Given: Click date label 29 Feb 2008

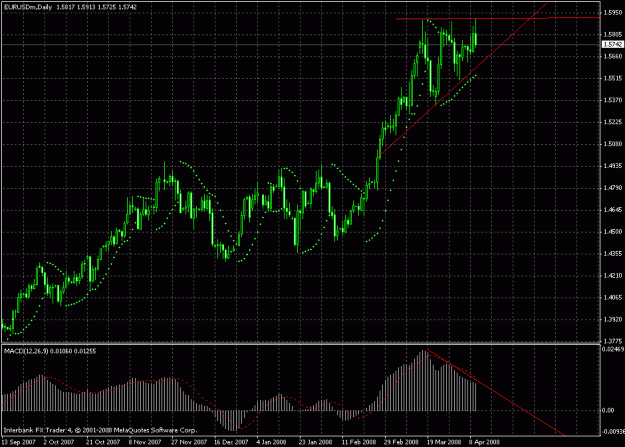Looking at the screenshot, I should [x=401, y=442].
